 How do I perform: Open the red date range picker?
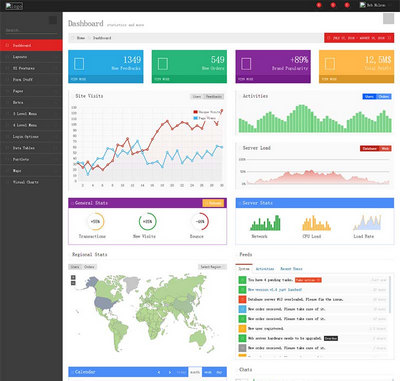click(x=359, y=38)
